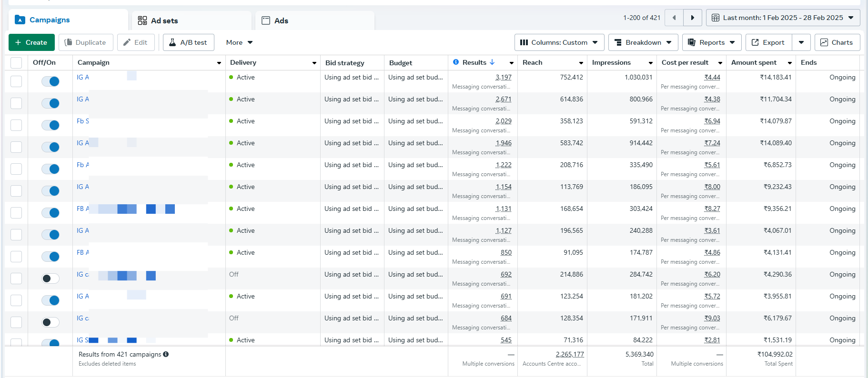The image size is (868, 378).
Task: Click the Duplicate button
Action: (x=86, y=42)
